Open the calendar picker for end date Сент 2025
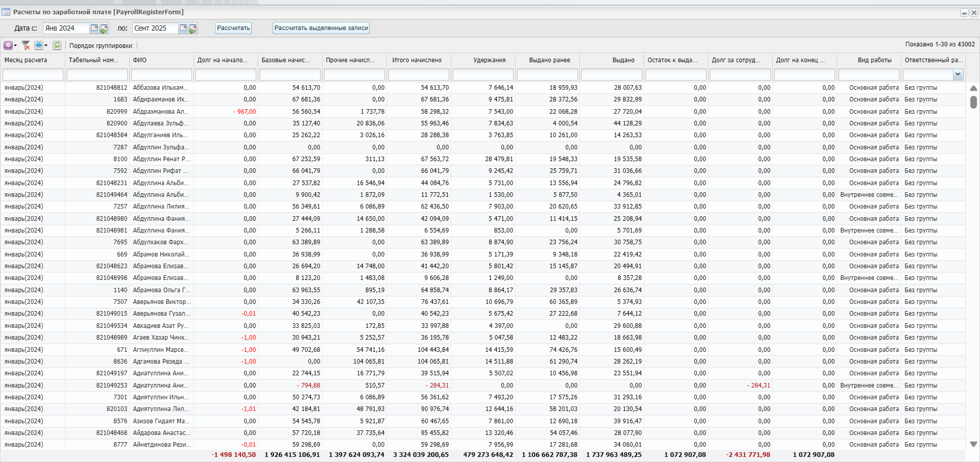Image resolution: width=980 pixels, height=462 pixels. click(x=183, y=28)
